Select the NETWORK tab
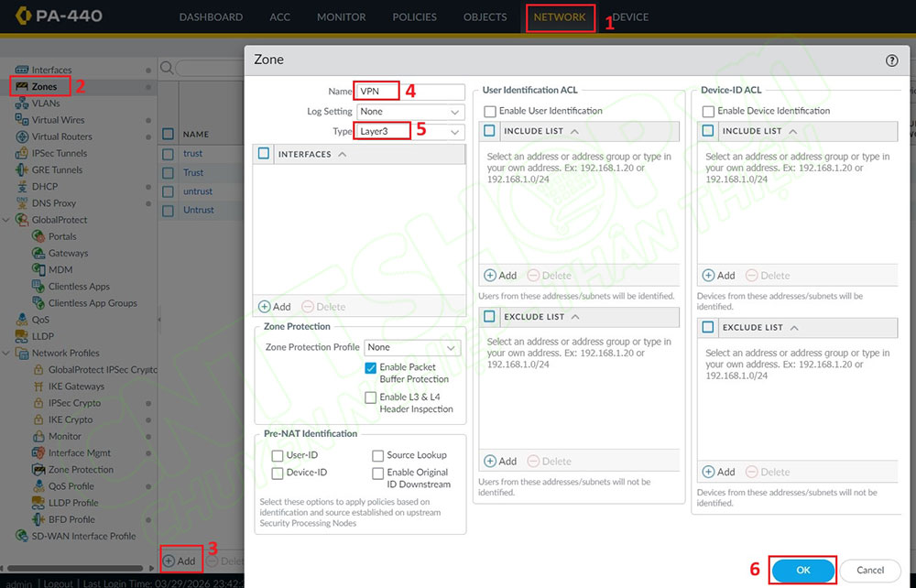This screenshot has height=588, width=916. click(560, 16)
